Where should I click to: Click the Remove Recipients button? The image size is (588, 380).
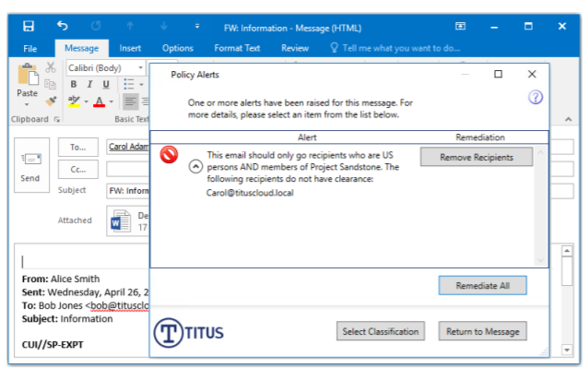tap(476, 157)
